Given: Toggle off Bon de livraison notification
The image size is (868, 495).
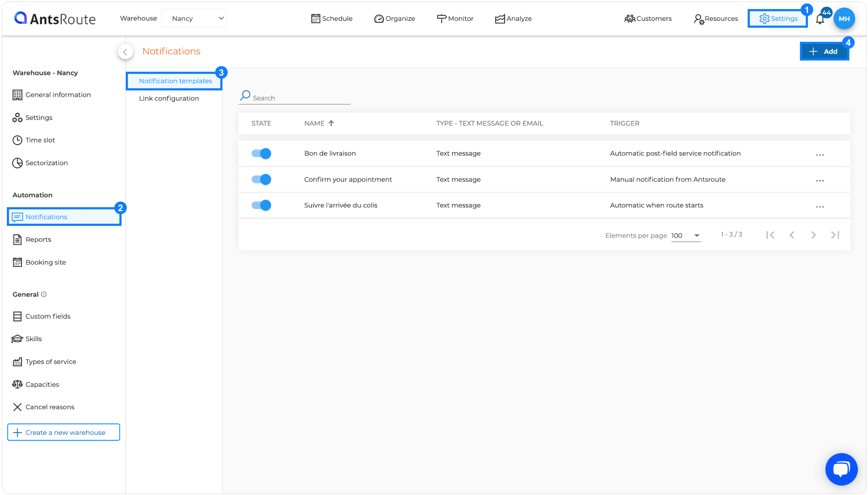Looking at the screenshot, I should pos(261,153).
